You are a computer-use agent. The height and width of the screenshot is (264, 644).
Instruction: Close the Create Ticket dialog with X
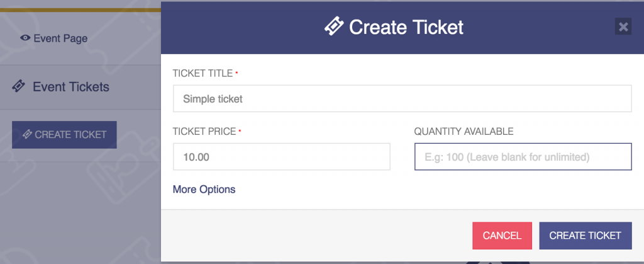click(x=623, y=26)
